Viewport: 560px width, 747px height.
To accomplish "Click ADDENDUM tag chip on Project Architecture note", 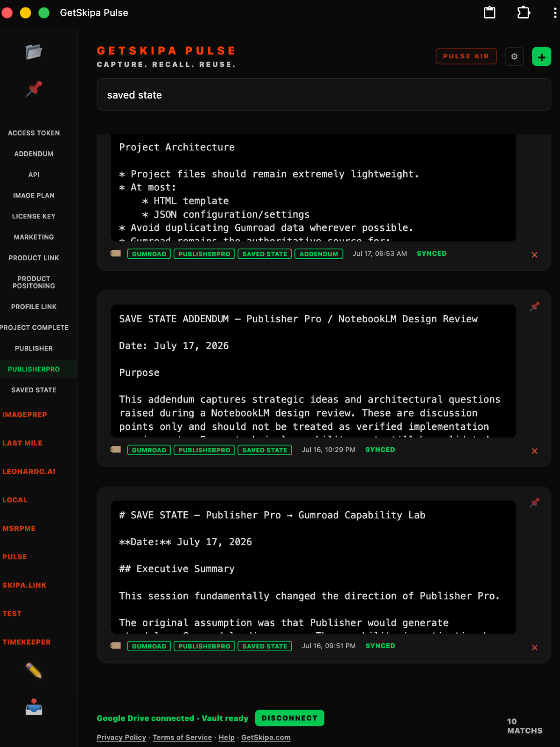I will (x=319, y=254).
